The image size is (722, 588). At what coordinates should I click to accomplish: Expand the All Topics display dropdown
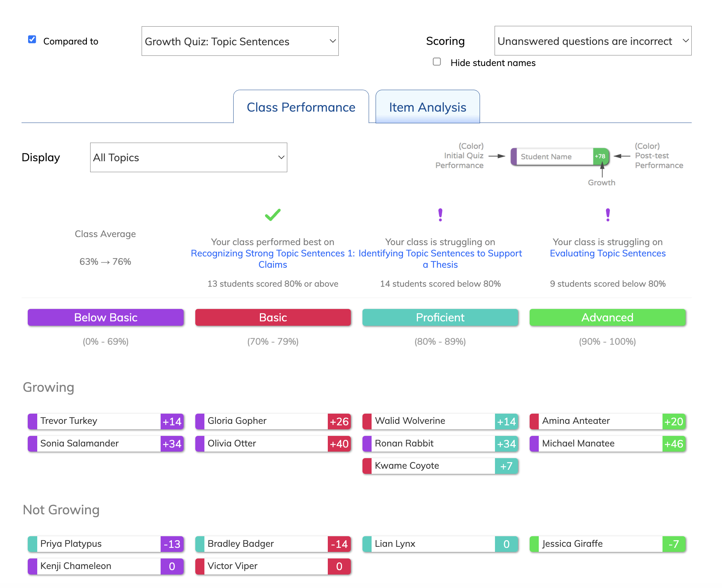click(189, 157)
